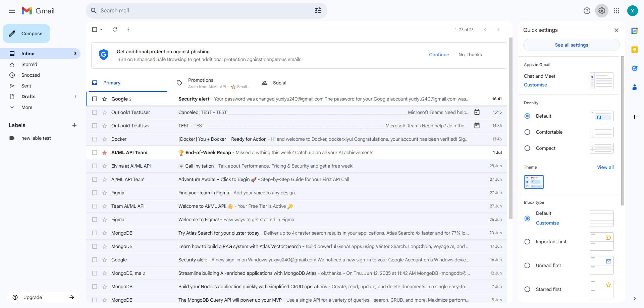Click Continue on phishing protection banner
Image resolution: width=644 pixels, height=308 pixels.
[x=439, y=55]
